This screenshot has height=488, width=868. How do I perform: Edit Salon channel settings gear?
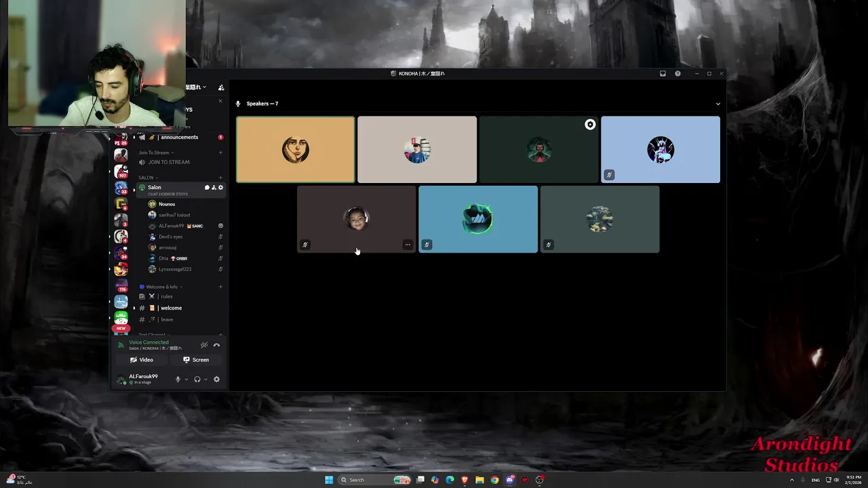coord(220,188)
